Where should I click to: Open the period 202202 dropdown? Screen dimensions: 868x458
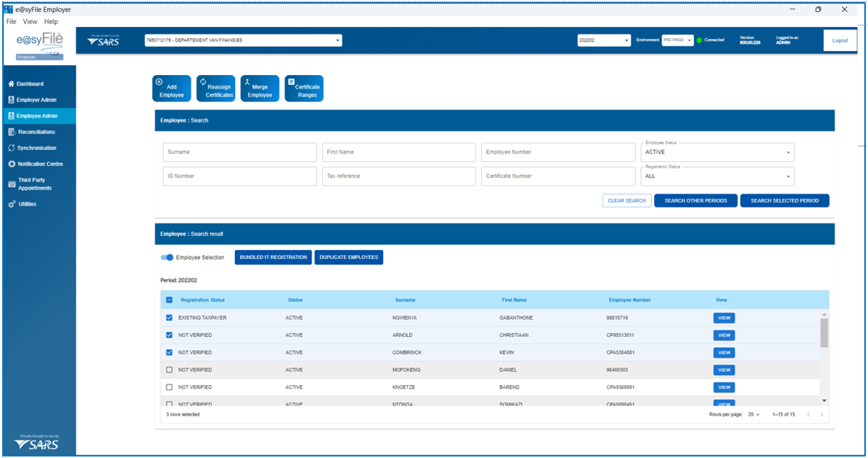click(x=603, y=40)
